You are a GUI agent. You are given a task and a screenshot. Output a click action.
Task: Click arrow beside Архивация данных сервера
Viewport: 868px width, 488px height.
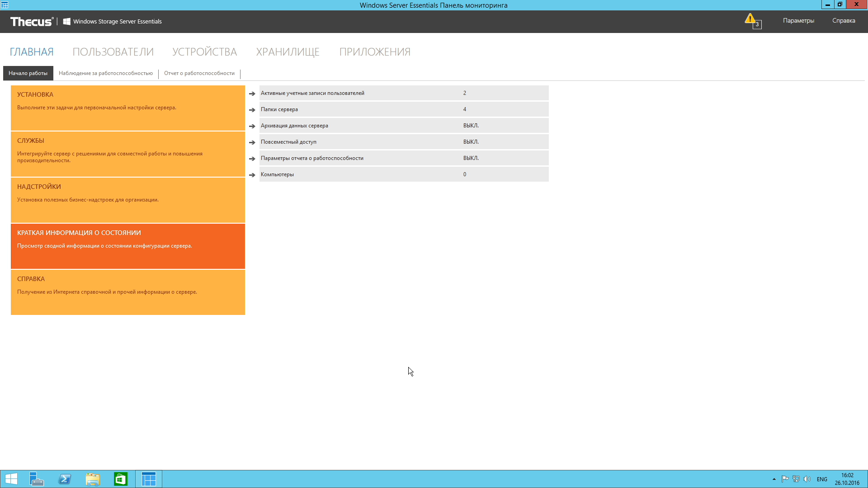coord(252,126)
